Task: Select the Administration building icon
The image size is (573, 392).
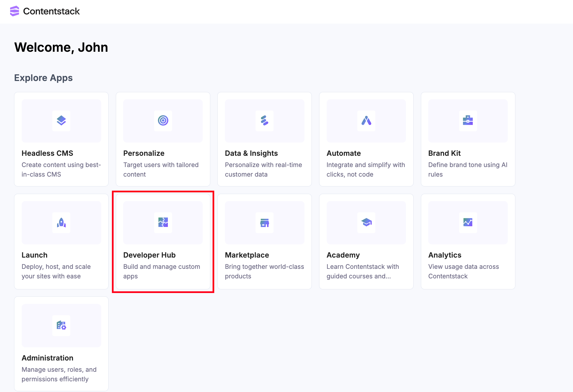Action: (61, 325)
